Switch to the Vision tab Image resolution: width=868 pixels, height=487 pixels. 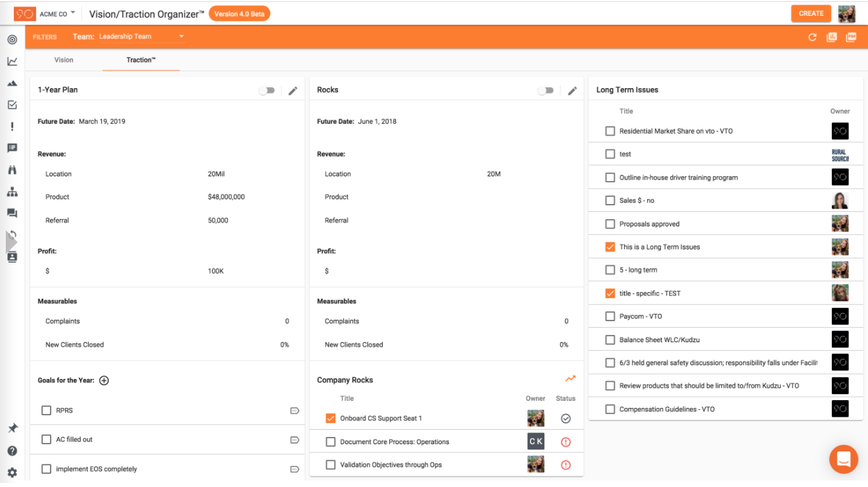64,60
